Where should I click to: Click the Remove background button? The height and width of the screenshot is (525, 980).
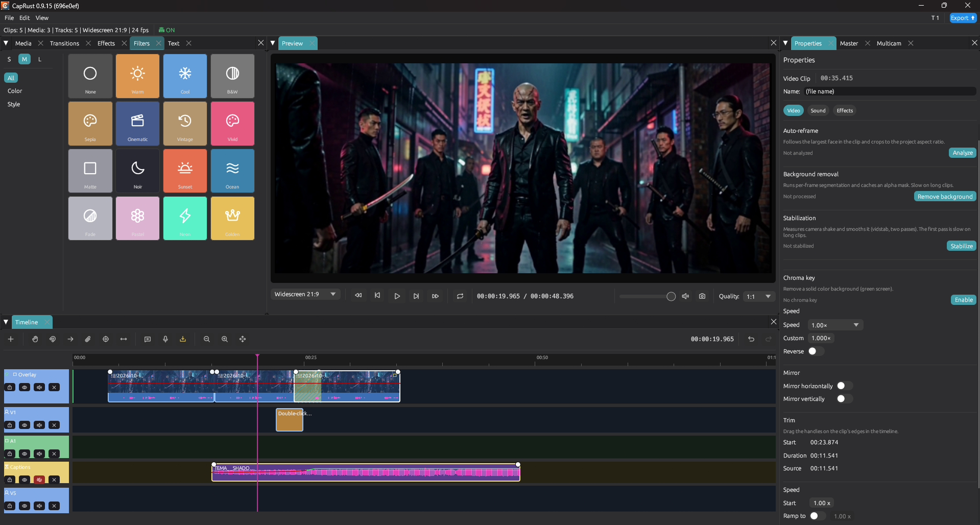945,197
